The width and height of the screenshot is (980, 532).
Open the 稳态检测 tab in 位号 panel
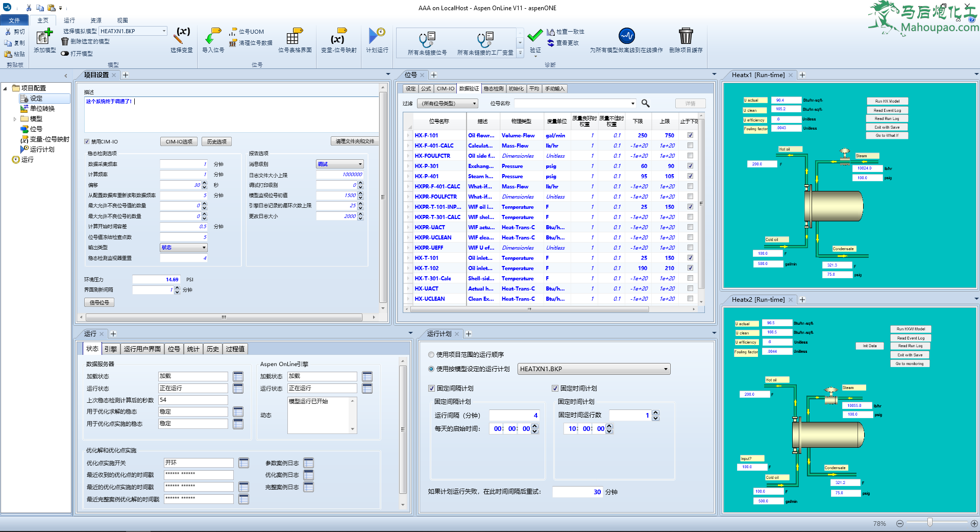(x=493, y=89)
